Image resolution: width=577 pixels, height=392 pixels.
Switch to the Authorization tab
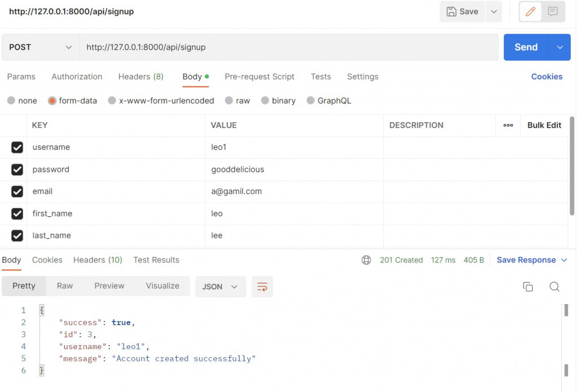[x=77, y=77]
